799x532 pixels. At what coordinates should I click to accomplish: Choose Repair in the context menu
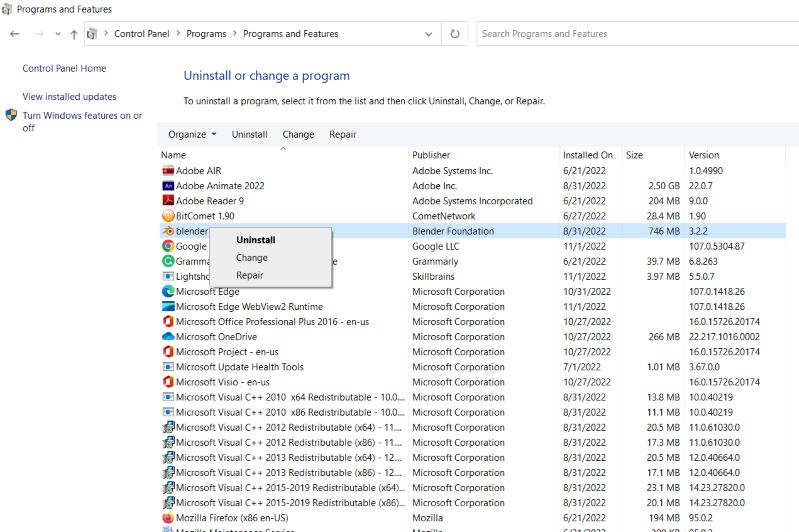point(250,275)
